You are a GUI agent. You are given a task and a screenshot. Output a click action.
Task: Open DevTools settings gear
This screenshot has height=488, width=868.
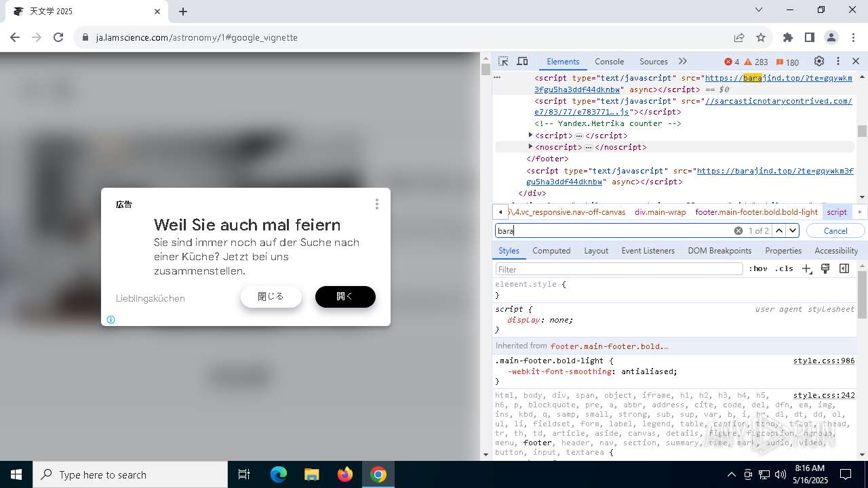(x=819, y=61)
